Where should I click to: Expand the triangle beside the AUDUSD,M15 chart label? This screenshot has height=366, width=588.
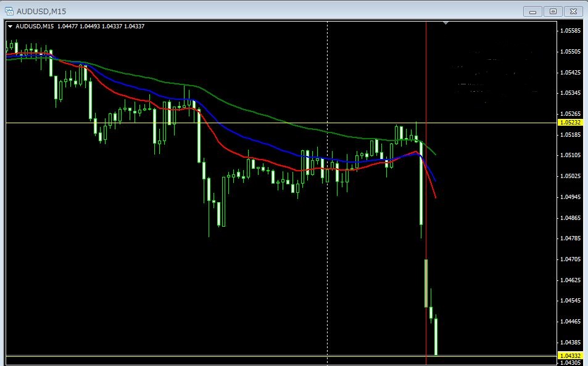(x=10, y=26)
